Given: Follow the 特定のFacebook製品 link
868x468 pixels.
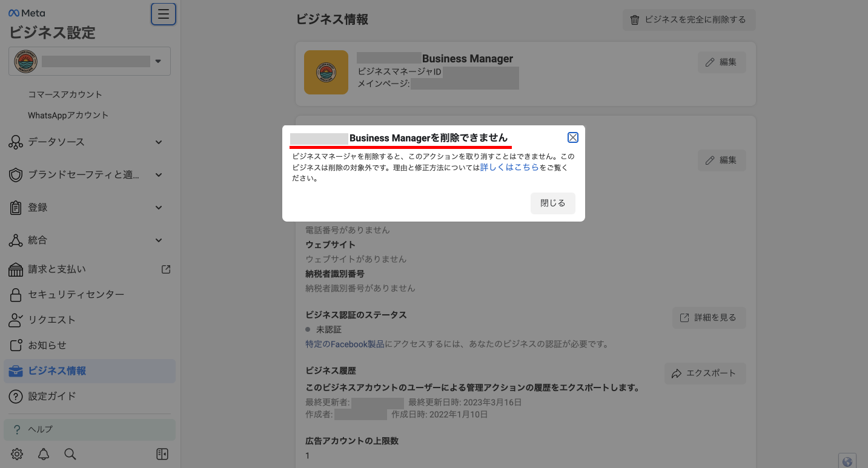Looking at the screenshot, I should click(345, 344).
